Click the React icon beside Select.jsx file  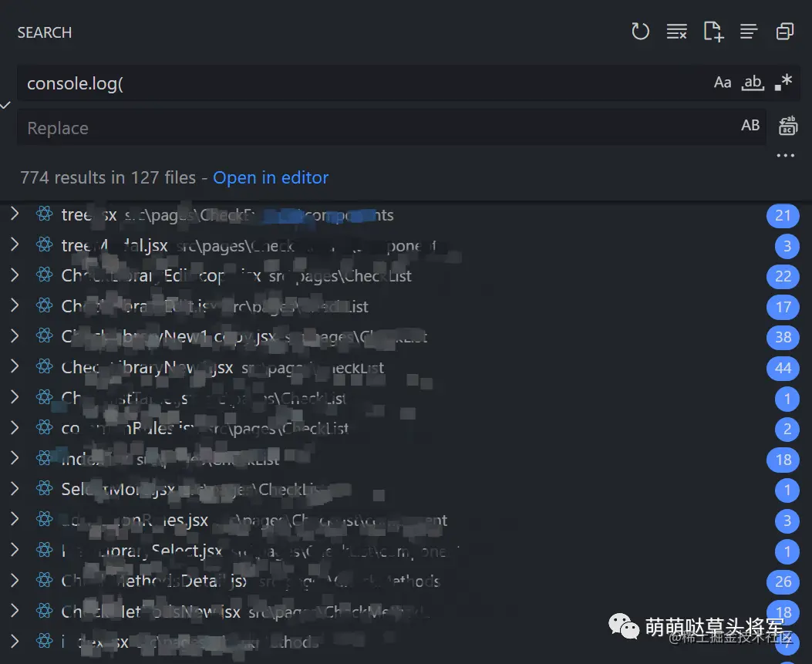pyautogui.click(x=45, y=549)
